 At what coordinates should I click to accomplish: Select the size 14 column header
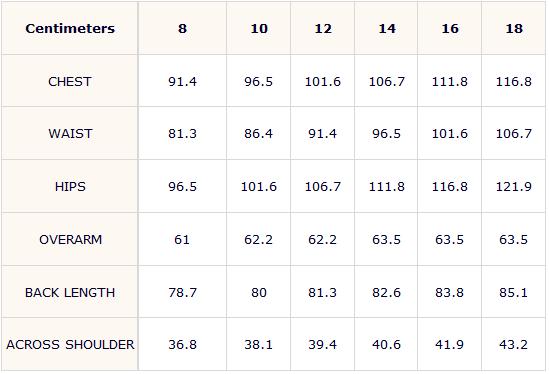pyautogui.click(x=386, y=28)
